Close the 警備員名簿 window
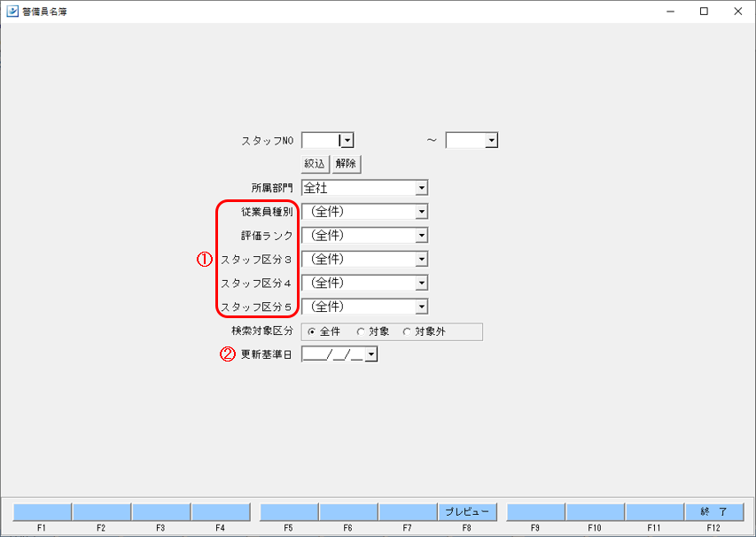 (737, 12)
